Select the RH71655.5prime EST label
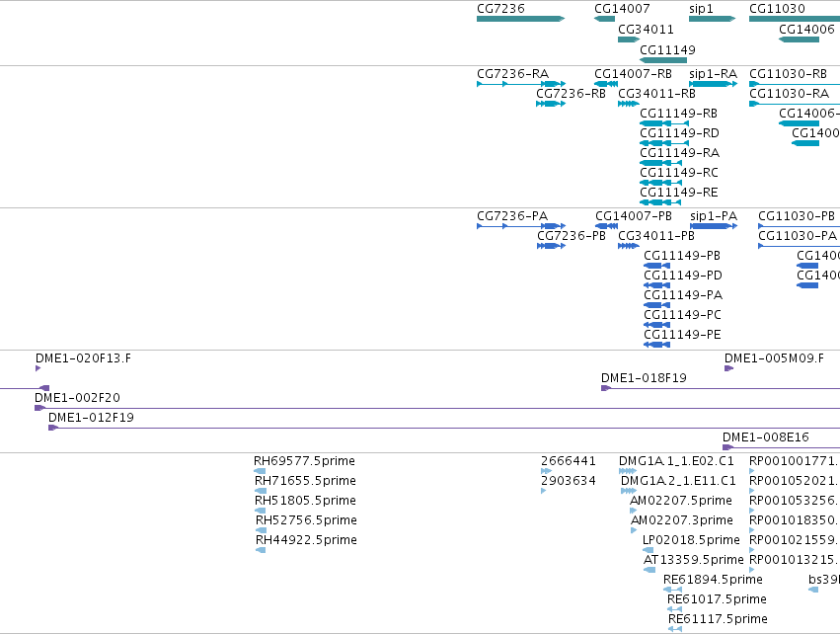Screen dimensions: 840x634 (x=305, y=481)
